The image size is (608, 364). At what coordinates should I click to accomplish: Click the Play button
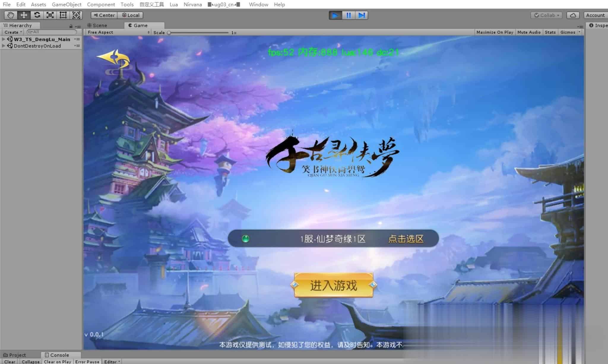coord(335,15)
